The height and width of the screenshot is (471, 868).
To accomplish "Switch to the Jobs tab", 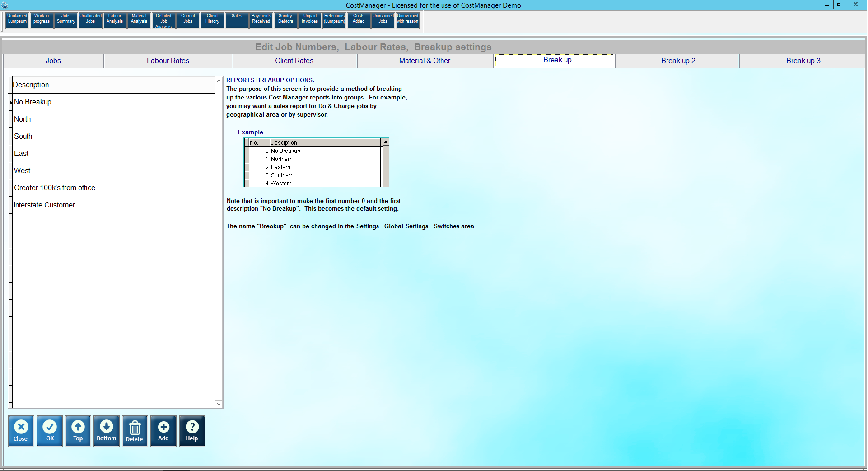I will click(53, 61).
